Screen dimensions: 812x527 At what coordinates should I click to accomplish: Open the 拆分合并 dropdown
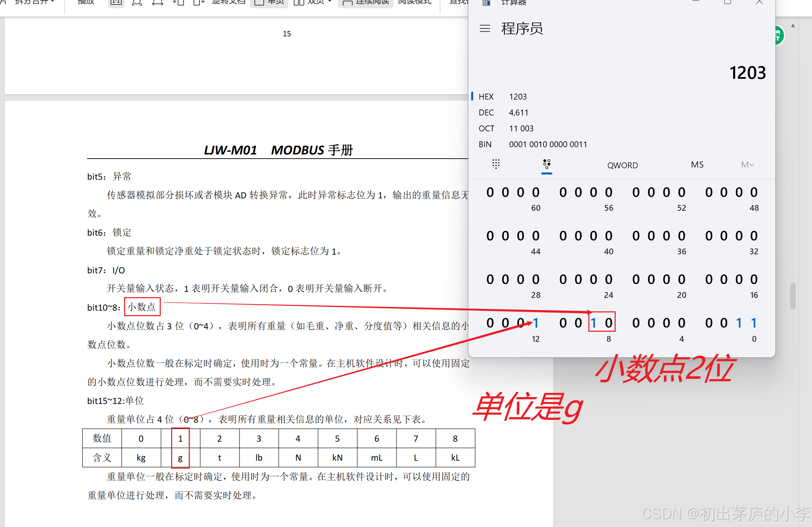click(x=35, y=2)
